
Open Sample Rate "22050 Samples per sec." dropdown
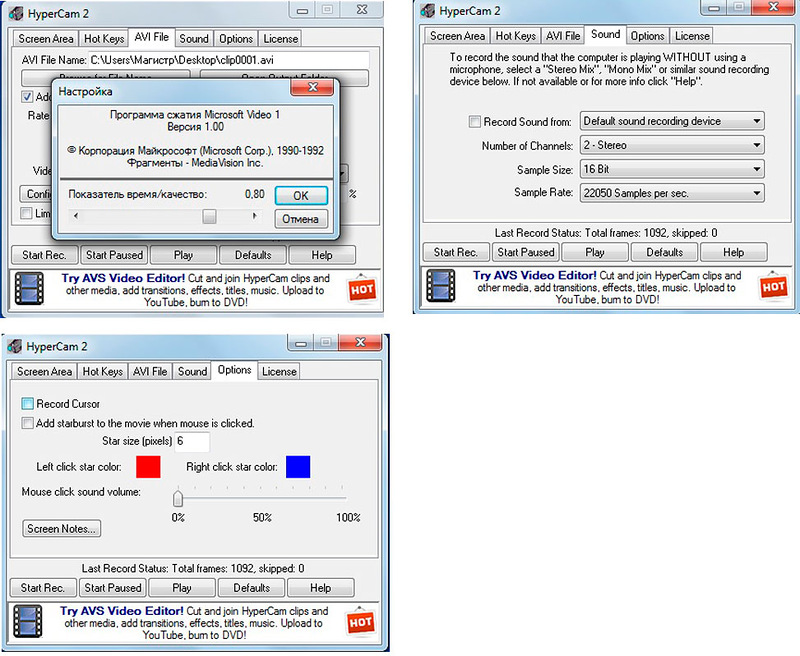pos(672,193)
